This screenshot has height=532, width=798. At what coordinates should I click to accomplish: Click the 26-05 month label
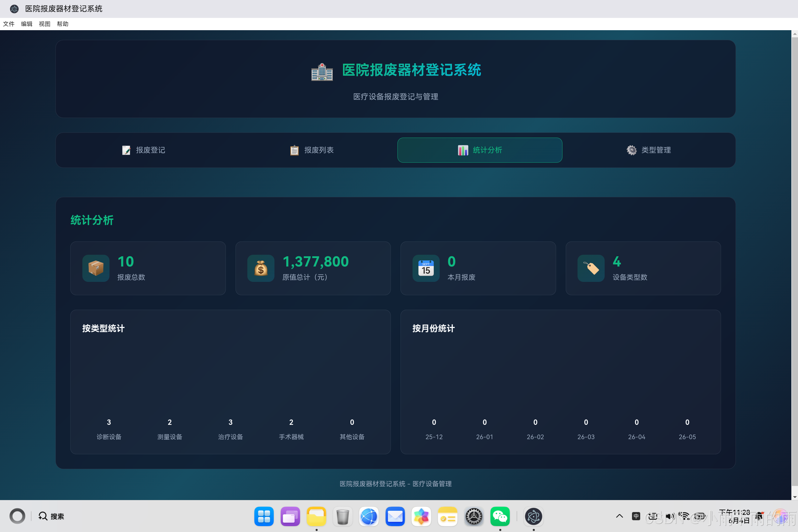tap(687, 437)
